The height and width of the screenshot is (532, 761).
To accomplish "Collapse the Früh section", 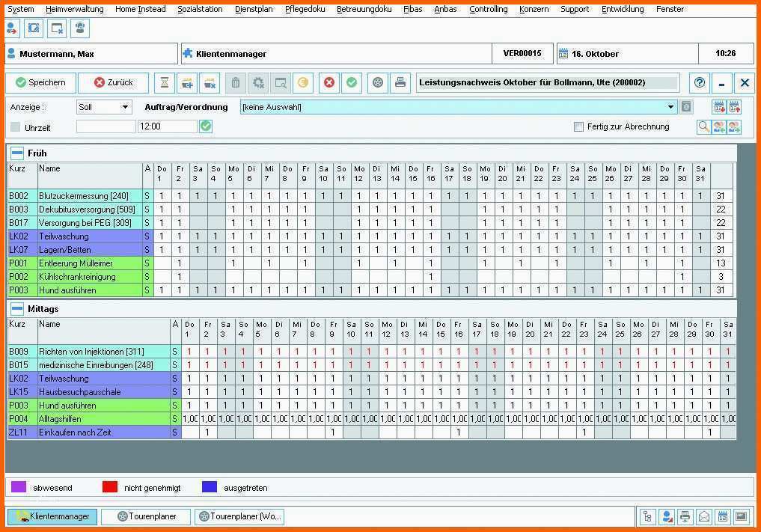I will [x=16, y=153].
